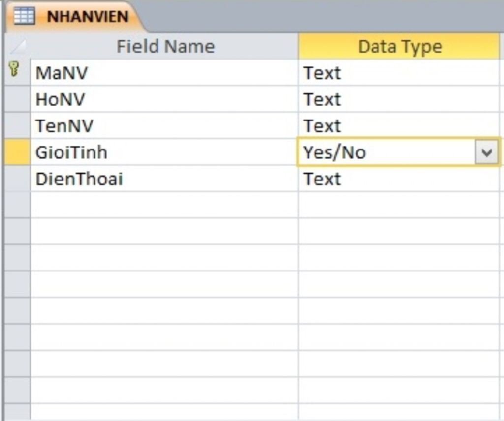Click the primary key icon beside MaNV

(14, 70)
